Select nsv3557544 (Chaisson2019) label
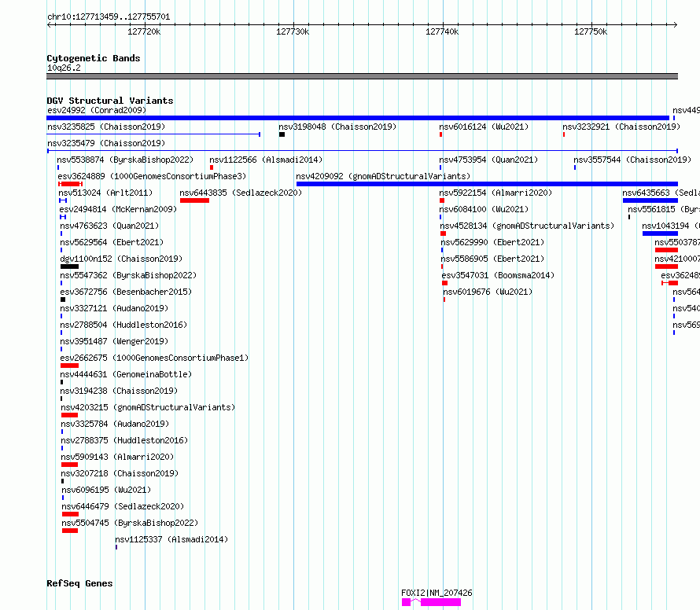The height and width of the screenshot is (610, 700). tap(632, 160)
